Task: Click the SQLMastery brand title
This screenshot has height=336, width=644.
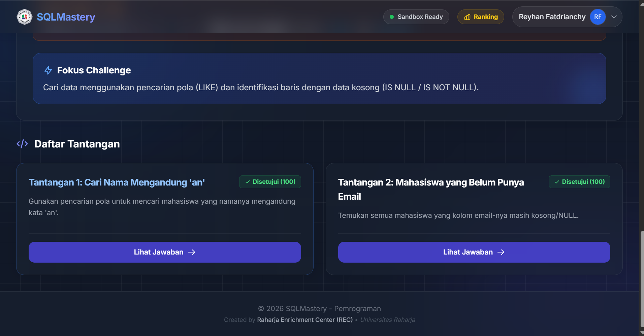Action: click(x=66, y=17)
